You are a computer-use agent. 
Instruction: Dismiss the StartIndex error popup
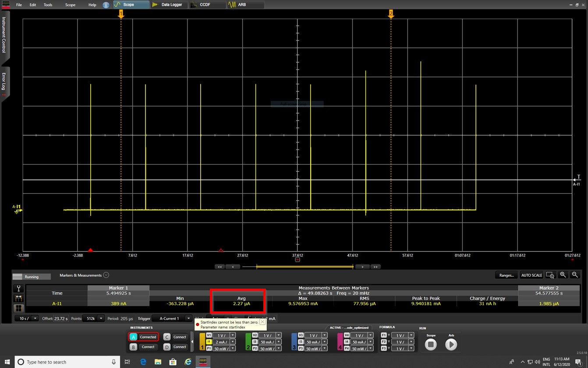click(x=262, y=322)
